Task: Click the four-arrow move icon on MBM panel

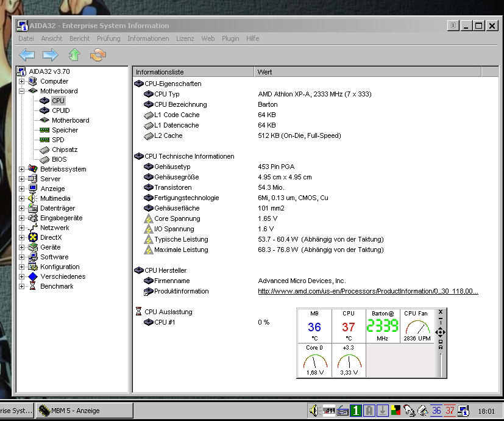Action: click(441, 332)
